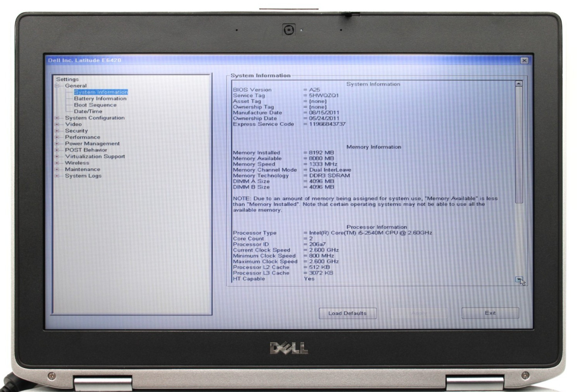Expand the Maintenance settings node
The height and width of the screenshot is (392, 577).
pyautogui.click(x=57, y=170)
